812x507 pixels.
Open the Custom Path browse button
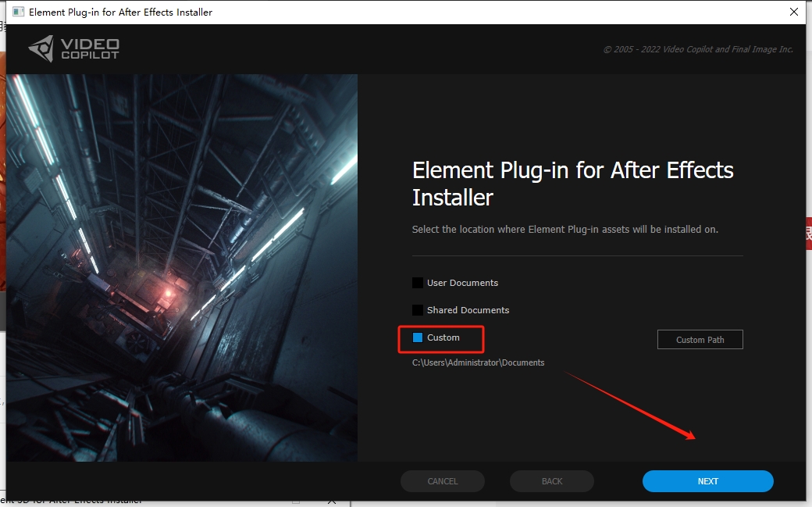coord(700,340)
